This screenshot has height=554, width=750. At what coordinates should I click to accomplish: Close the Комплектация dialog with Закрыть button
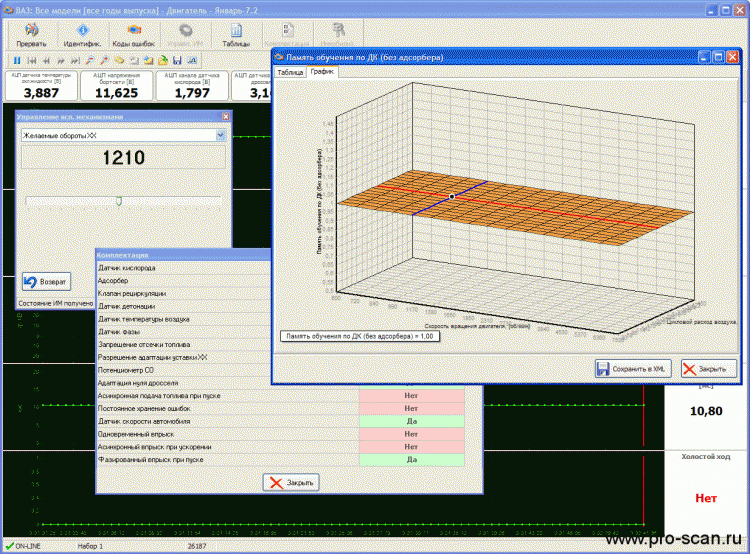pyautogui.click(x=291, y=483)
